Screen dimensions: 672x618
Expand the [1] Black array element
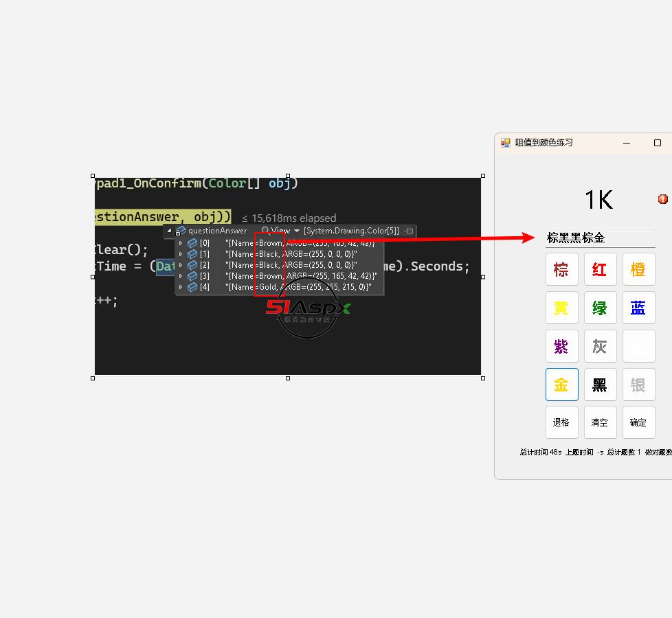pyautogui.click(x=181, y=254)
